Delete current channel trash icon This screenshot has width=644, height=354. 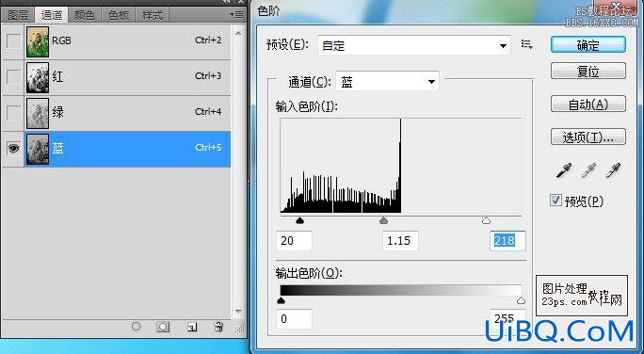(219, 327)
